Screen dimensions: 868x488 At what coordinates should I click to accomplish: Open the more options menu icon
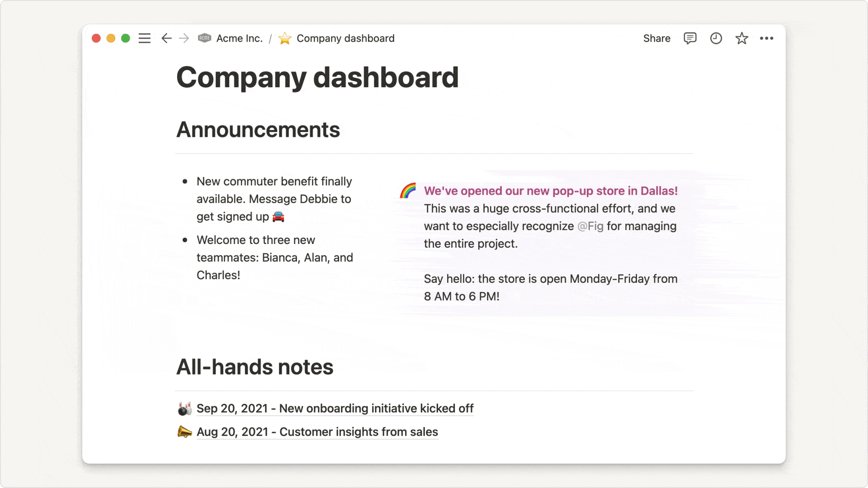click(x=767, y=38)
